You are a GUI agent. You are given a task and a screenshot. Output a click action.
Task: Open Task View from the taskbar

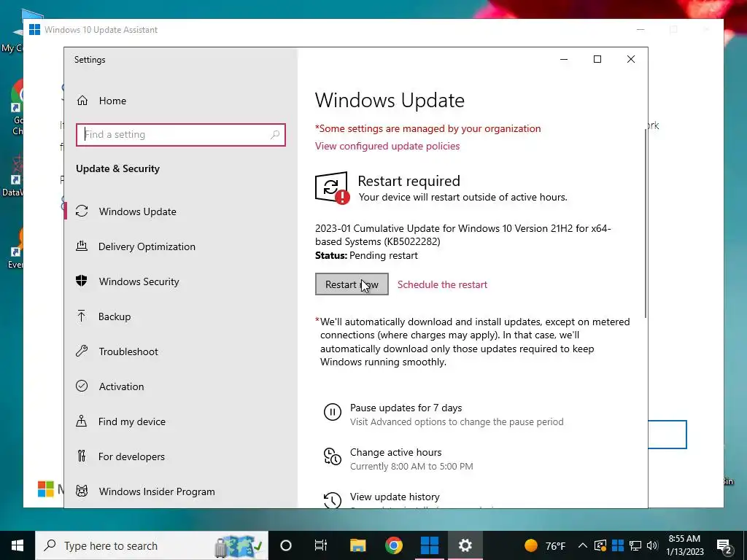tap(321, 545)
